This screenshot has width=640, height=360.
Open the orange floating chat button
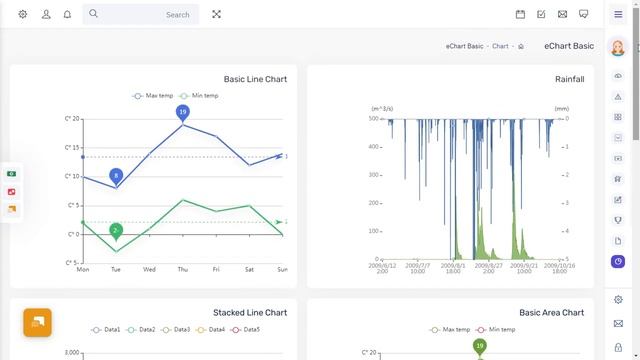(x=38, y=322)
